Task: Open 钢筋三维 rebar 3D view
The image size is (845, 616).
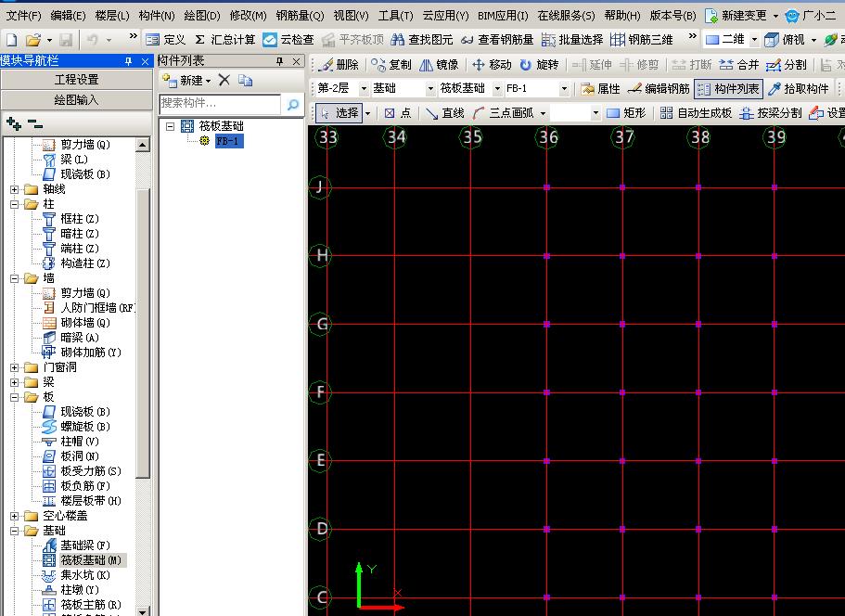Action: (x=642, y=39)
